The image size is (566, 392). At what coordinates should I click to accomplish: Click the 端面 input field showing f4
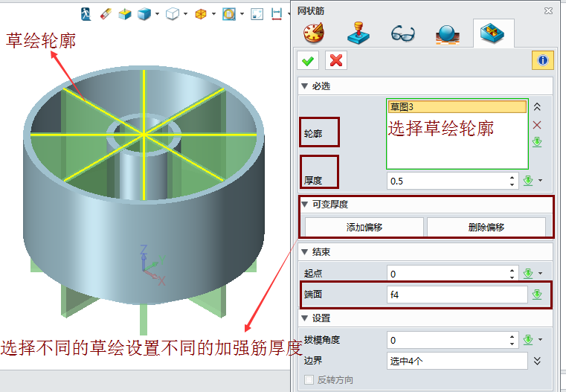click(457, 295)
